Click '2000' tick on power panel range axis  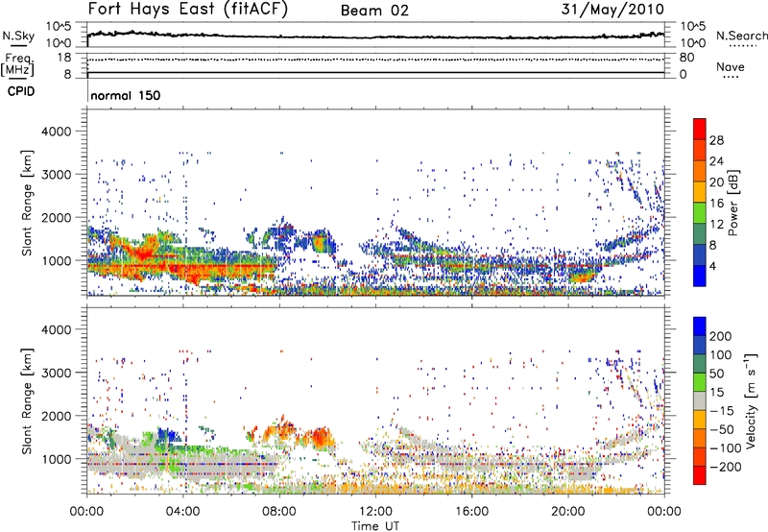coord(56,217)
